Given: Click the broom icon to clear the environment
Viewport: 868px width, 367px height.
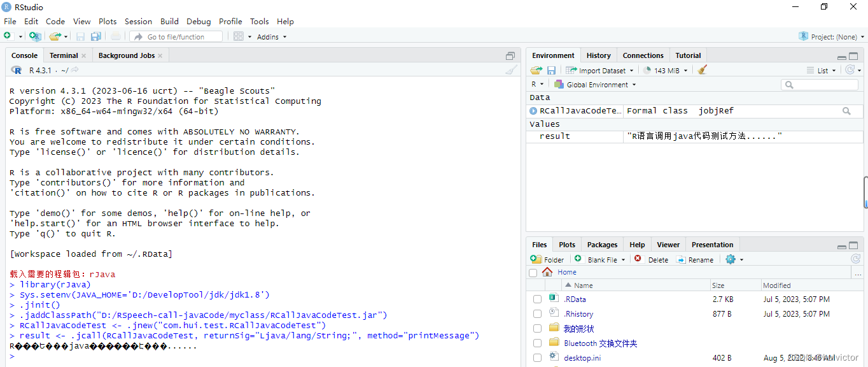Looking at the screenshot, I should [x=701, y=70].
